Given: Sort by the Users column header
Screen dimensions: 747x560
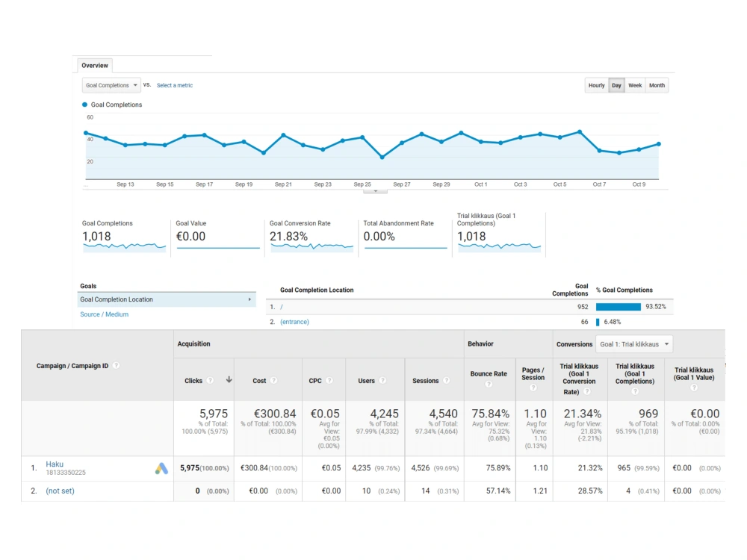Looking at the screenshot, I should (366, 381).
